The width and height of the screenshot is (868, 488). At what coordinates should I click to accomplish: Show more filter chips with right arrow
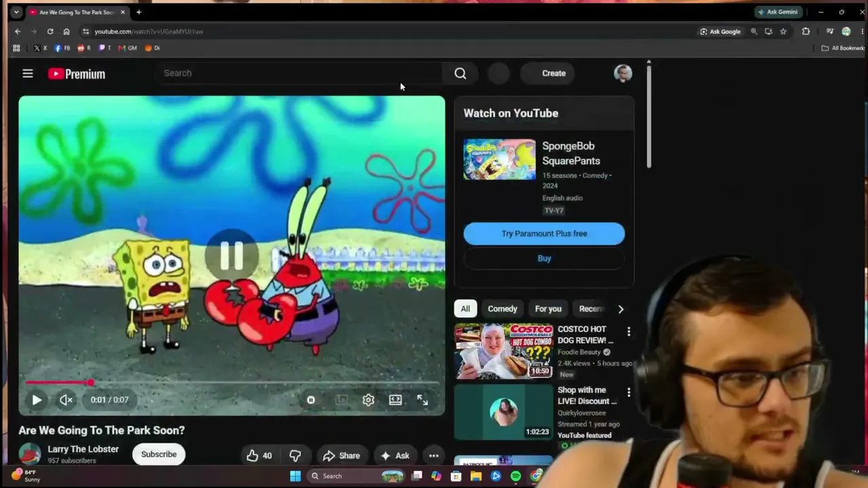tap(620, 309)
